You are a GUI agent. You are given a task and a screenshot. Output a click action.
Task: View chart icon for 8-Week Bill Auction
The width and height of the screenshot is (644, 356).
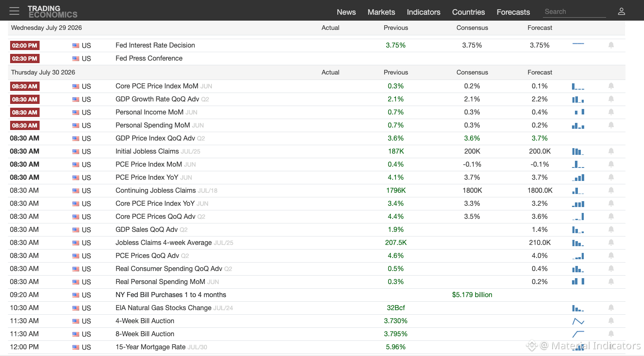[x=578, y=334]
